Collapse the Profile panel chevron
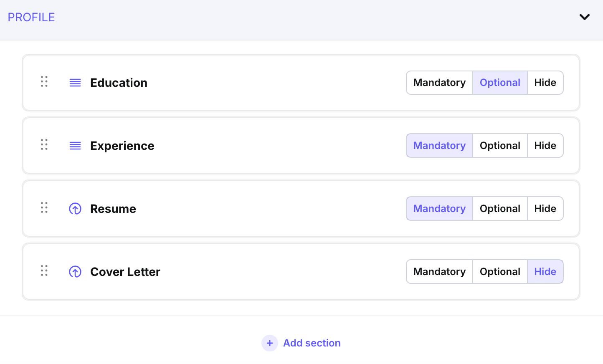This screenshot has width=603, height=364. click(x=584, y=17)
